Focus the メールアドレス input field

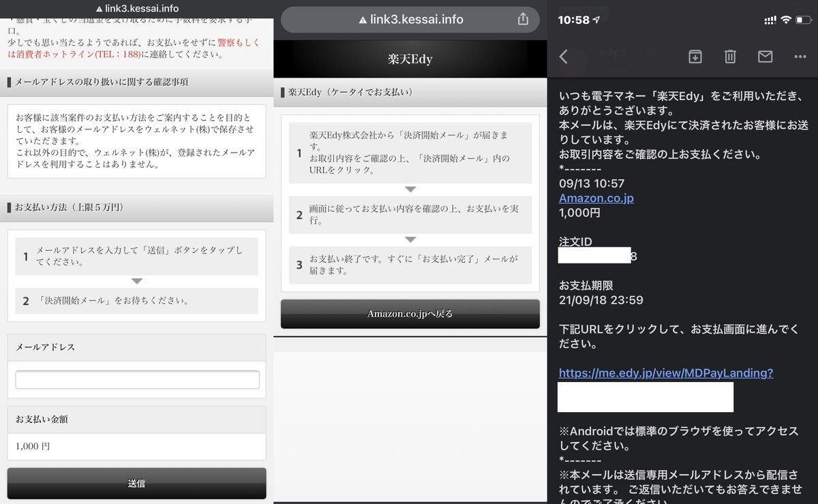137,379
